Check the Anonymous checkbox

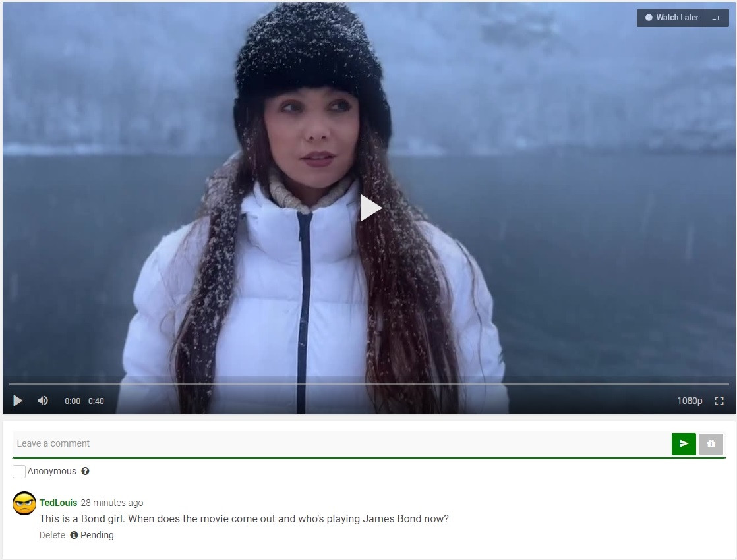(19, 471)
